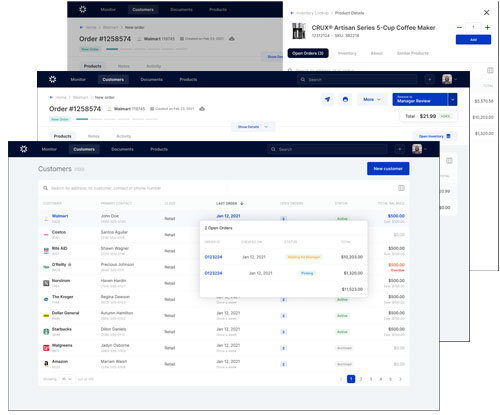Click the back arrow before Inventory Lookup
500x415 pixels.
292,13
